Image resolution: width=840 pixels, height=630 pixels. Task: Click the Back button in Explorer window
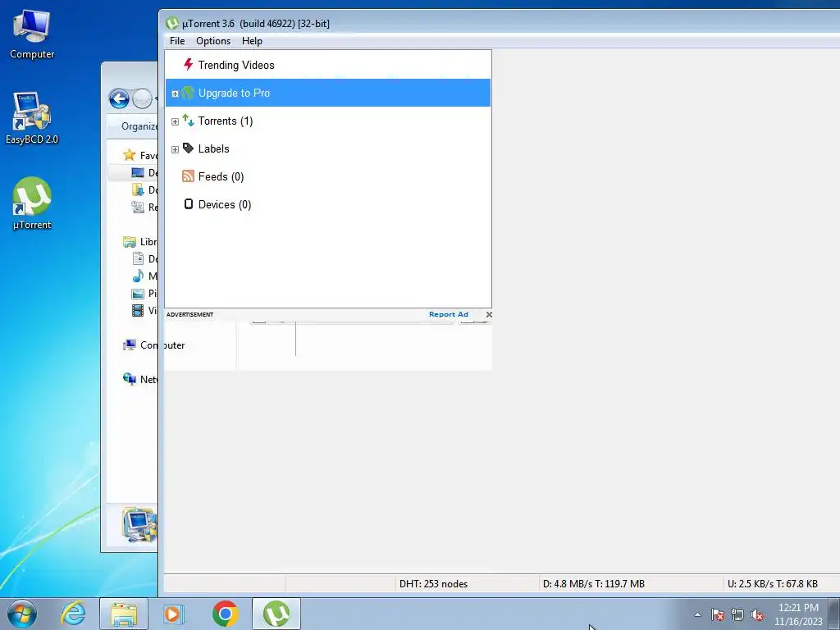pyautogui.click(x=119, y=98)
